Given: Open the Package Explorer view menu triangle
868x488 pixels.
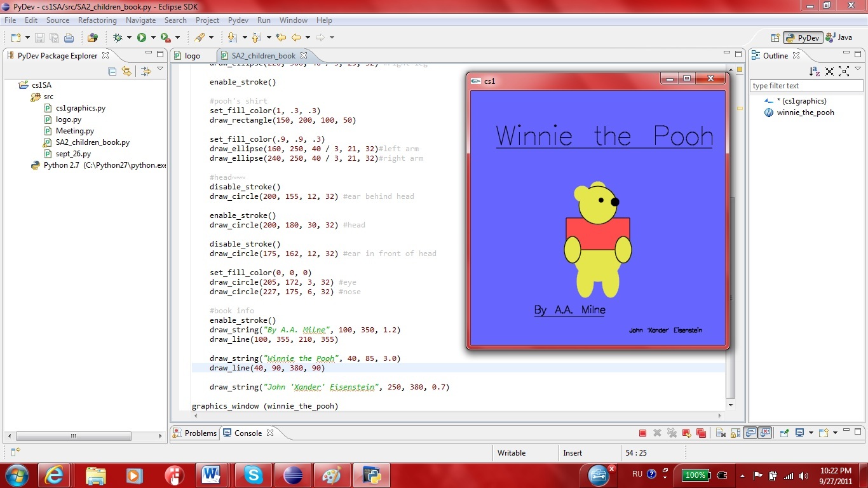Looking at the screenshot, I should pos(159,69).
